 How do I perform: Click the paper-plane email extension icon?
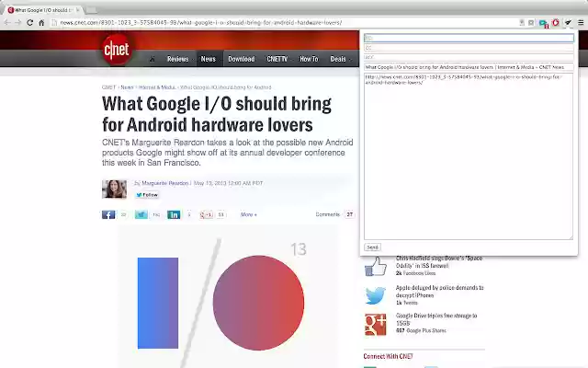pyautogui.click(x=568, y=22)
